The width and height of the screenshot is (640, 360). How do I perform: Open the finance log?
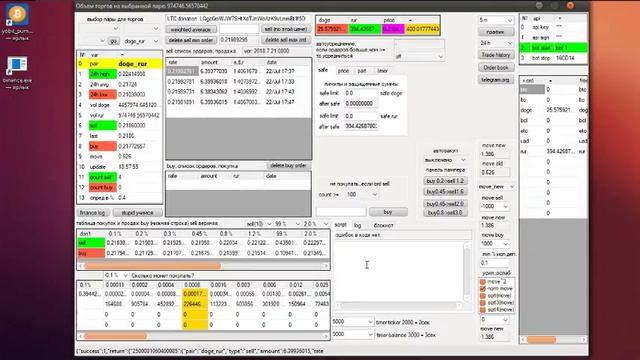[92, 213]
